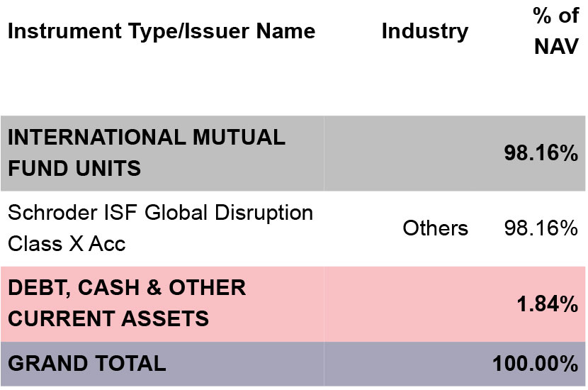Click the % of NAV column header
The image size is (588, 390).
pos(555,31)
